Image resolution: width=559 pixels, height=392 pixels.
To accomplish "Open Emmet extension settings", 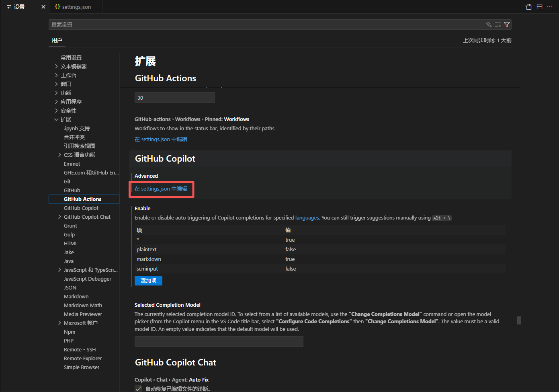I will point(72,164).
